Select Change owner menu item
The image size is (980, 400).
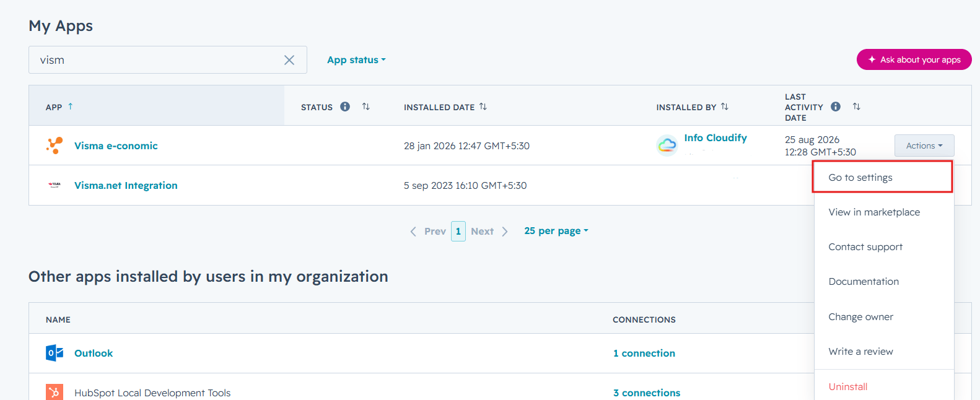tap(884, 316)
